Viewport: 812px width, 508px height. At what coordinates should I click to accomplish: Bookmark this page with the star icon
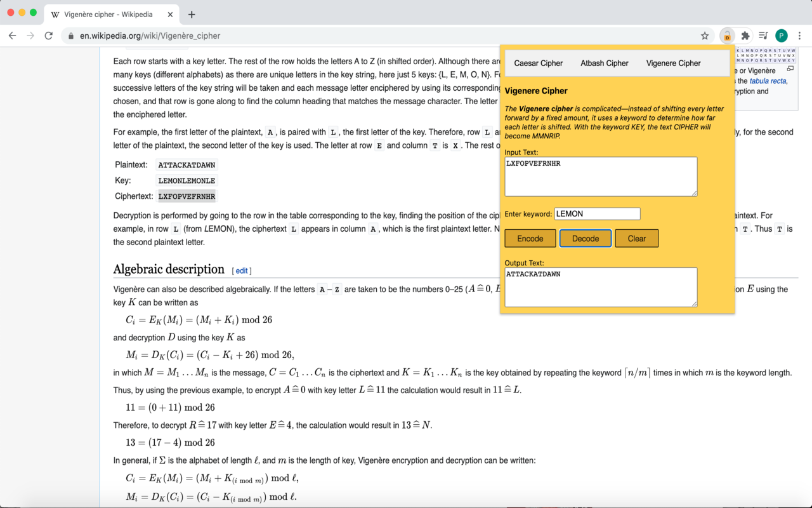pyautogui.click(x=705, y=36)
